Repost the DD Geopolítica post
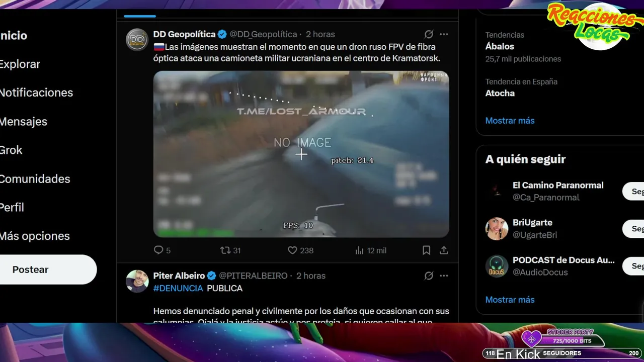Image resolution: width=644 pixels, height=362 pixels. tap(230, 250)
